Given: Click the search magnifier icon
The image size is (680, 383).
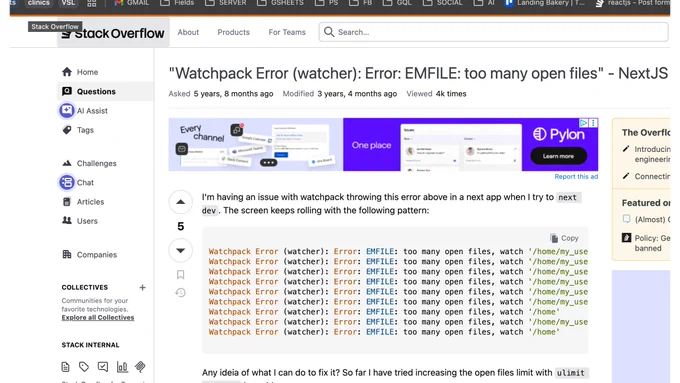Looking at the screenshot, I should [x=329, y=32].
